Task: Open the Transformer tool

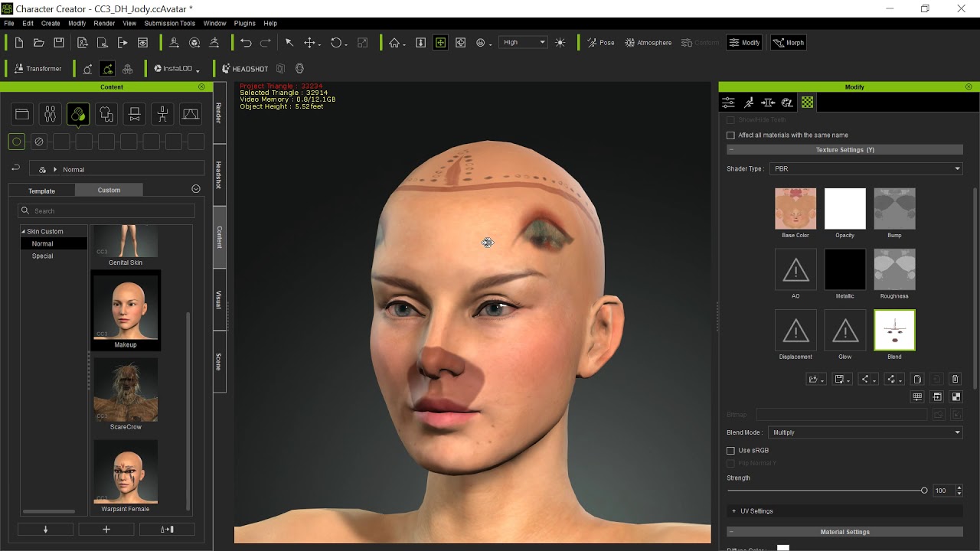Action: tap(37, 69)
